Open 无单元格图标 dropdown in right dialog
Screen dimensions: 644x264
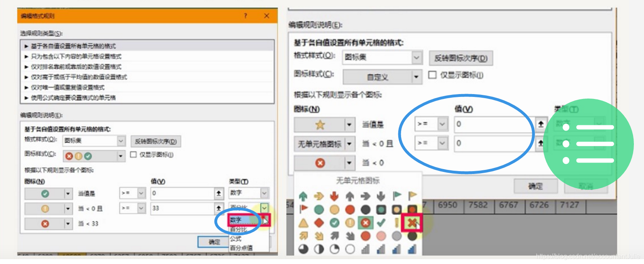point(349,144)
